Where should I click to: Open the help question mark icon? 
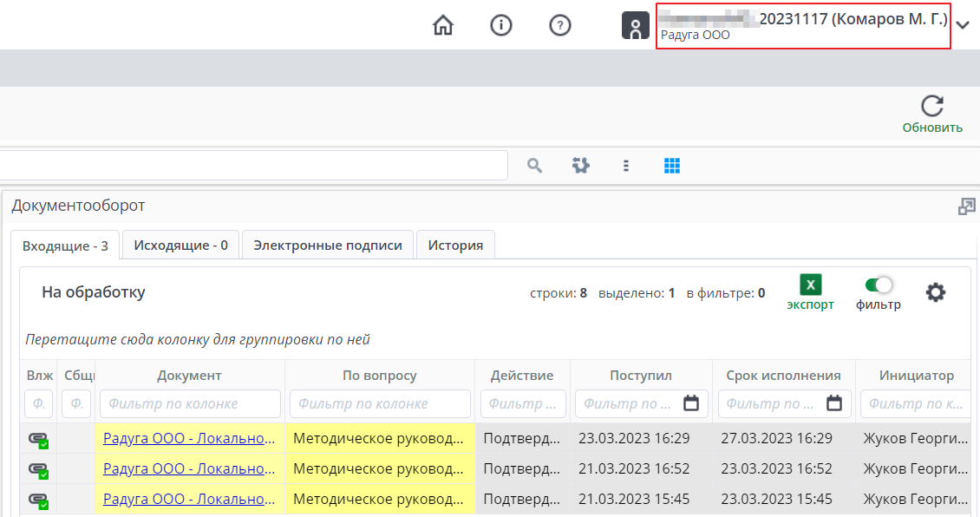pyautogui.click(x=560, y=26)
